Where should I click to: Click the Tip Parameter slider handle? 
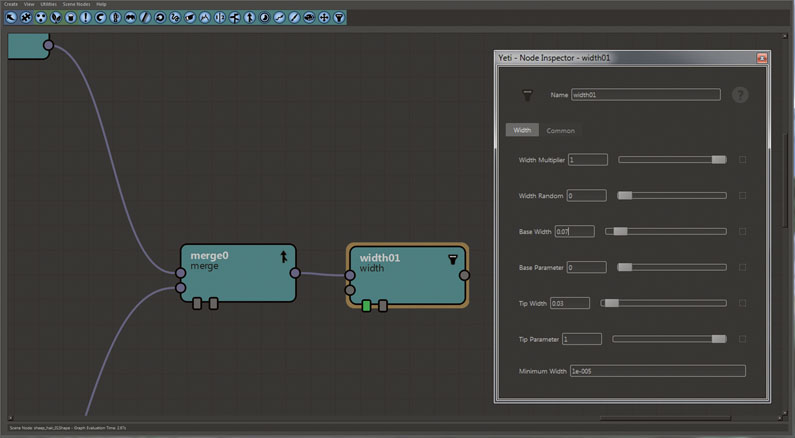click(x=719, y=339)
